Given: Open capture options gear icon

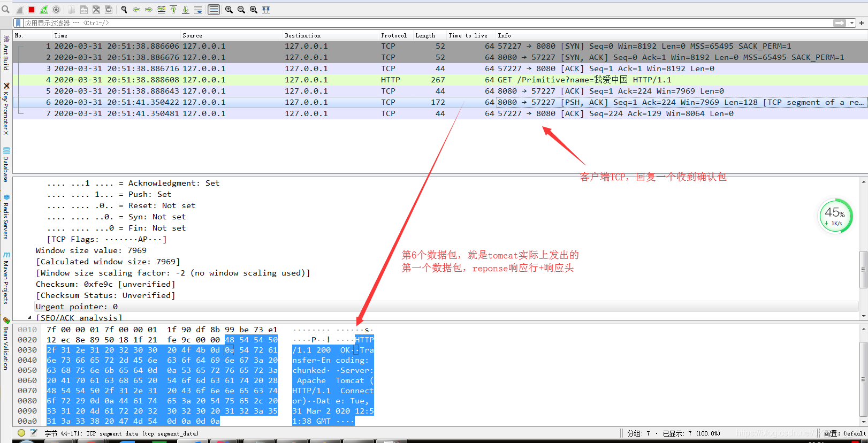Looking at the screenshot, I should 56,10.
